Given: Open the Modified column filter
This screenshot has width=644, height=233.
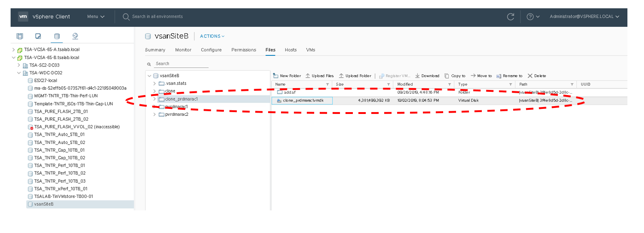Looking at the screenshot, I should point(450,84).
